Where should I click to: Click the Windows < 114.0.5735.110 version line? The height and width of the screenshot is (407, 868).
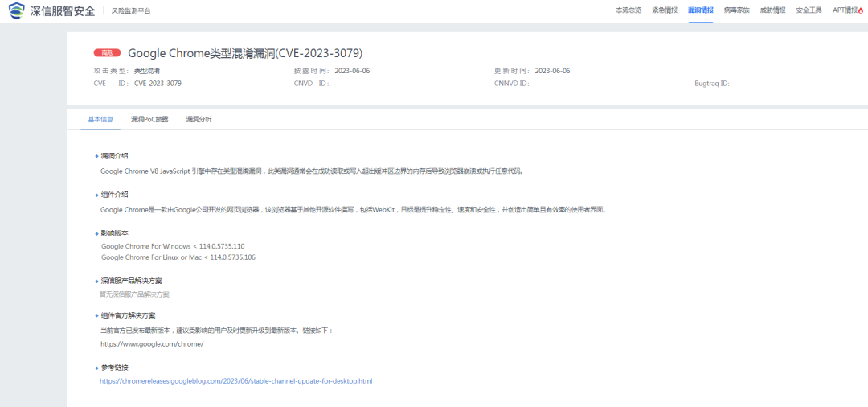click(173, 246)
